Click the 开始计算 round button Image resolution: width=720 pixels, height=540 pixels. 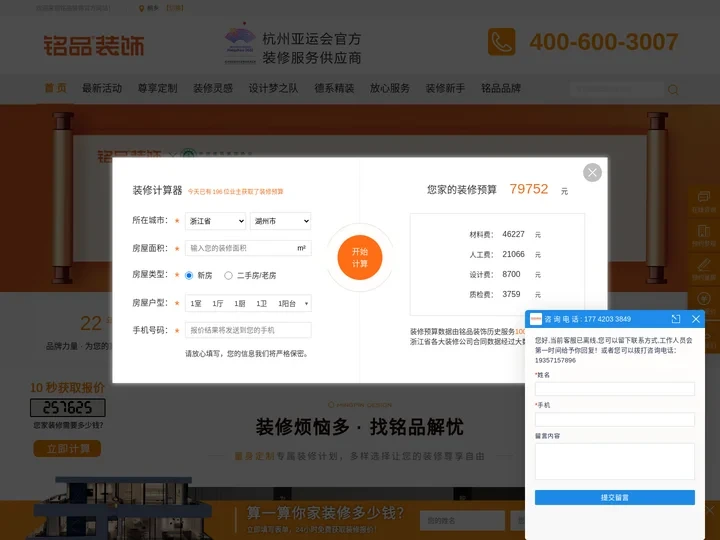pos(360,258)
